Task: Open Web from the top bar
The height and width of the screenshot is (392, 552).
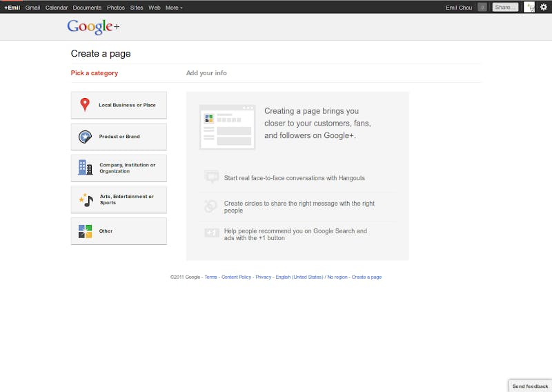Action: 154,8
